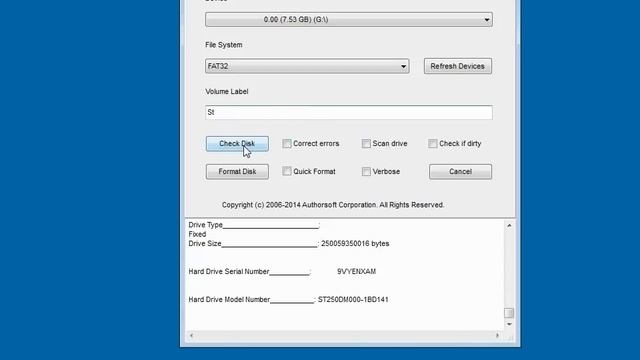The width and height of the screenshot is (640, 360).
Task: Click the Authorsoft copyright notice text
Action: click(x=333, y=205)
